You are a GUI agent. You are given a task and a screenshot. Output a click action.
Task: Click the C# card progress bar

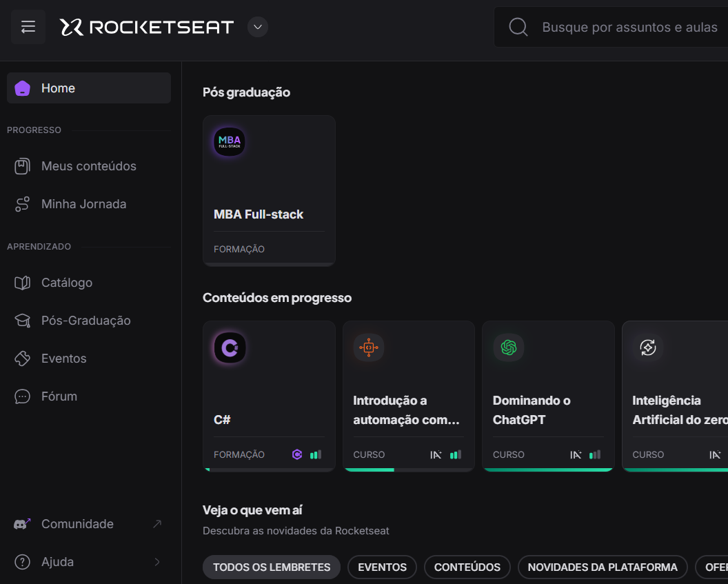(x=270, y=470)
